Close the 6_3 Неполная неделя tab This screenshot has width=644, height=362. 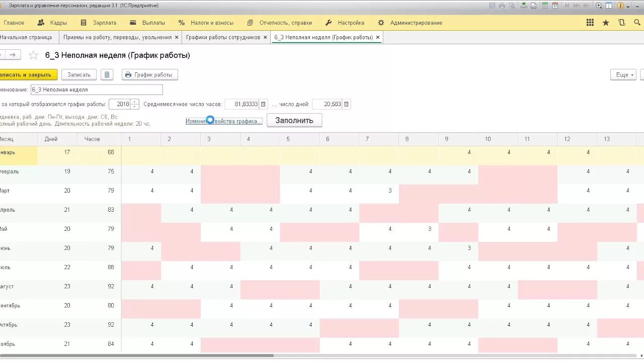[378, 37]
